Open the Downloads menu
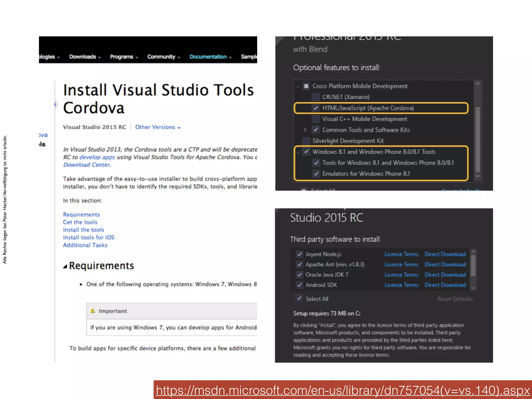Viewport: 532px width, 399px height. click(85, 57)
